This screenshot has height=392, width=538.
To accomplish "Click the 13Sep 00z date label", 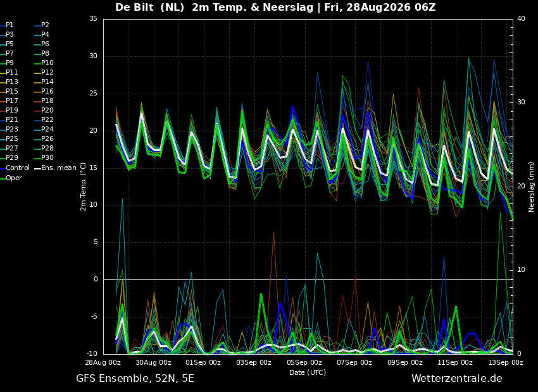I will pyautogui.click(x=506, y=362).
